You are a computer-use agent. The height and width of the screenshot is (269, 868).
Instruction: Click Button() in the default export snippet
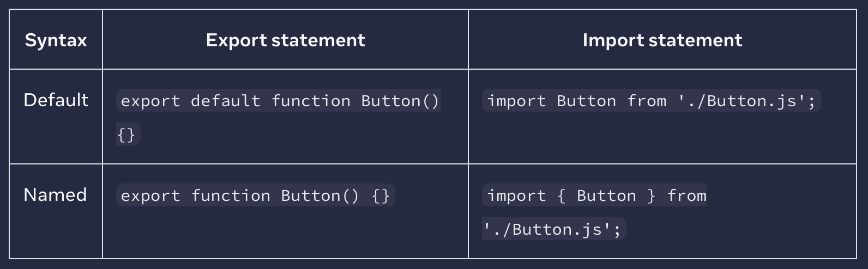point(400,101)
